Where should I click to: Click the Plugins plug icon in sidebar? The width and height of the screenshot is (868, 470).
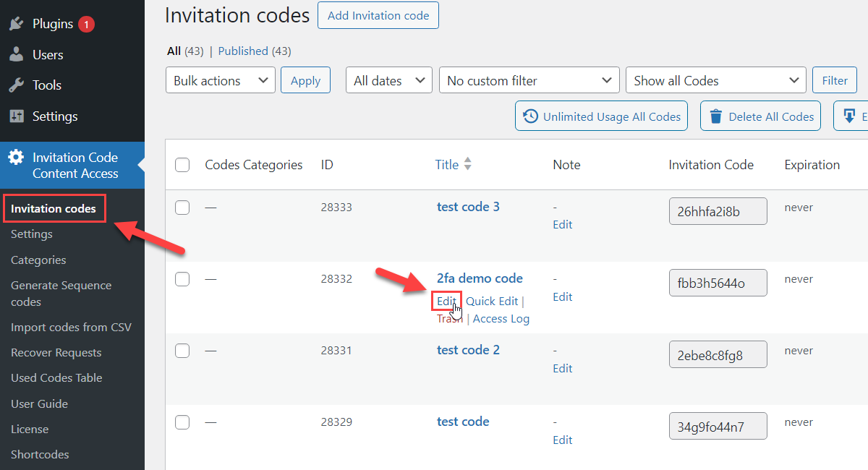coord(16,24)
